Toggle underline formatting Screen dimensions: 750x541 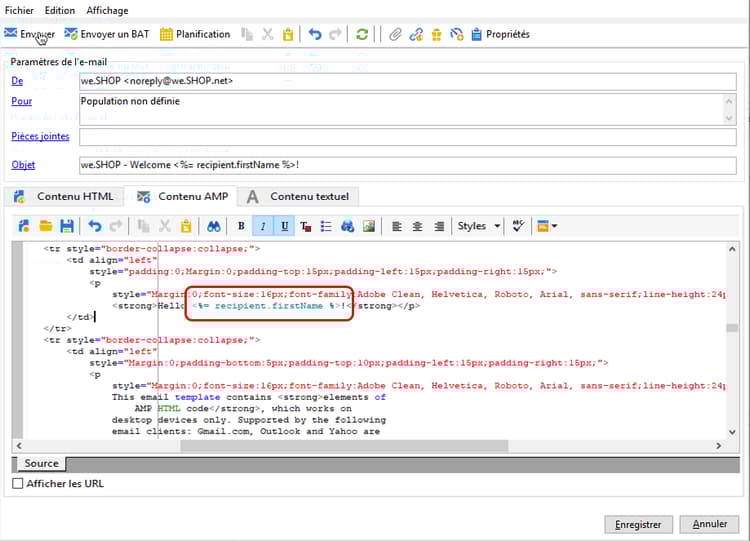click(x=285, y=226)
